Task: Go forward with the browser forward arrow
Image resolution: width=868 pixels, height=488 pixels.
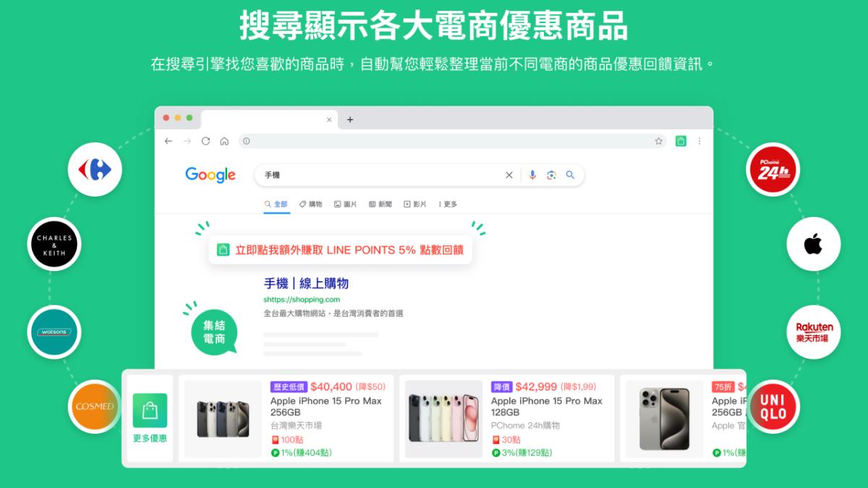Action: pos(187,141)
